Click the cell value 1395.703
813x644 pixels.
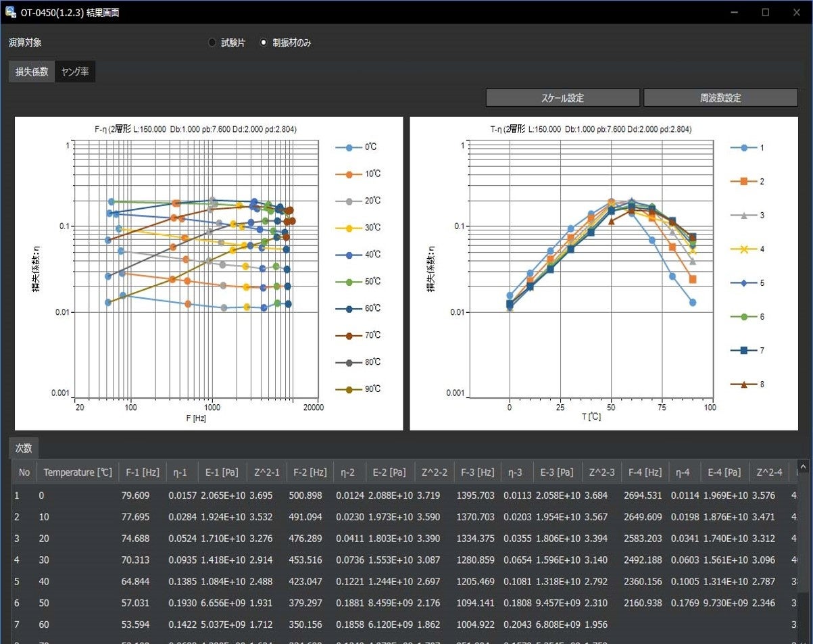pos(475,495)
